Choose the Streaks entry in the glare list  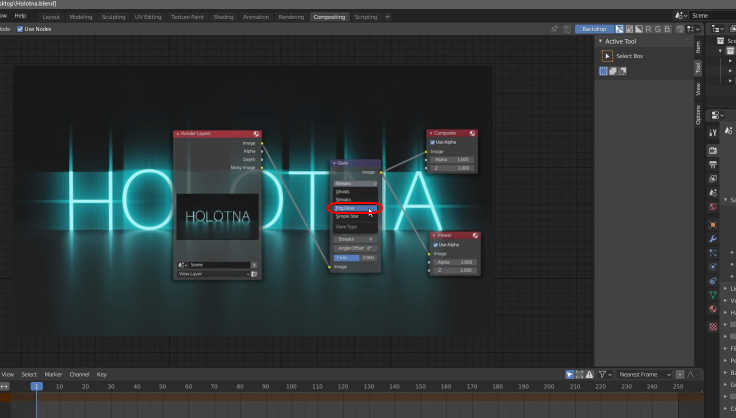(x=355, y=199)
